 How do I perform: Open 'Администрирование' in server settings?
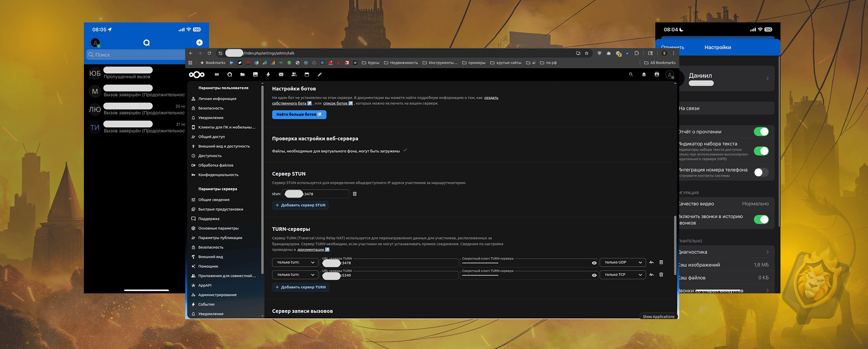pyautogui.click(x=217, y=295)
